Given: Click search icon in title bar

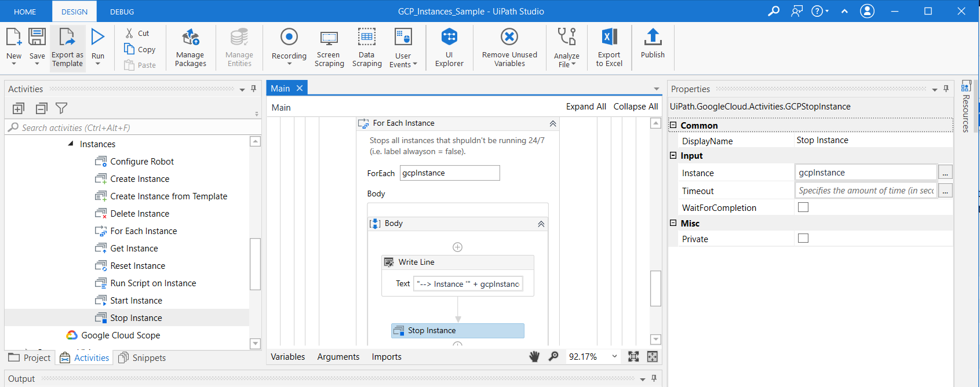Looking at the screenshot, I should tap(774, 11).
